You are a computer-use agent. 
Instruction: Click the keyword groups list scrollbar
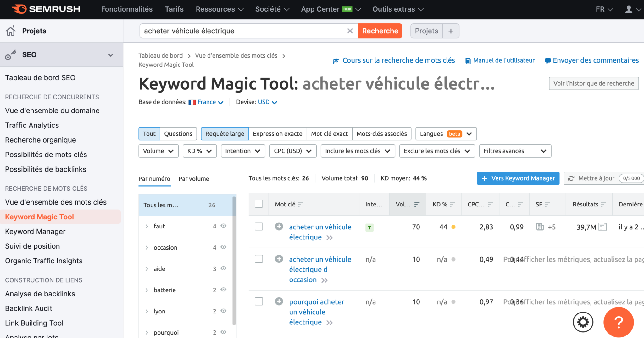point(234,261)
